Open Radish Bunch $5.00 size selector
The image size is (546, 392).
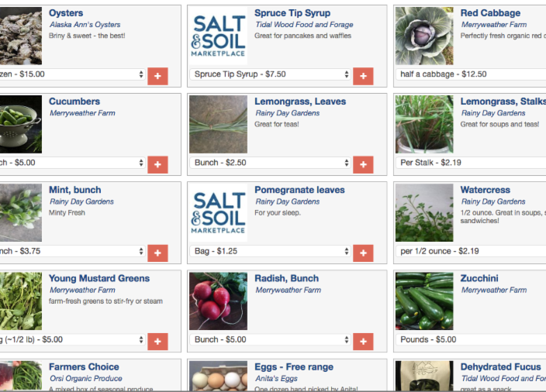270,339
